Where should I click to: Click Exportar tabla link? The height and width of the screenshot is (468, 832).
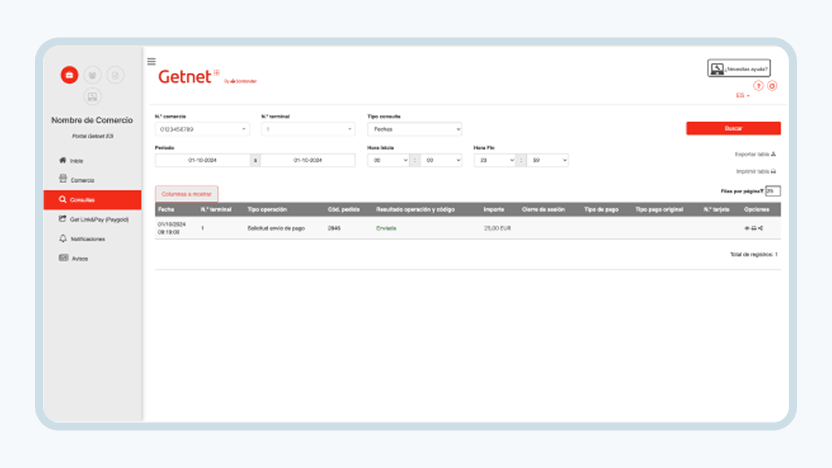(x=755, y=154)
